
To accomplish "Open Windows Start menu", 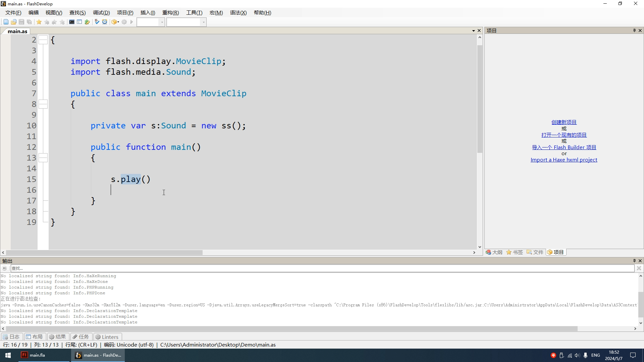I will (8, 355).
